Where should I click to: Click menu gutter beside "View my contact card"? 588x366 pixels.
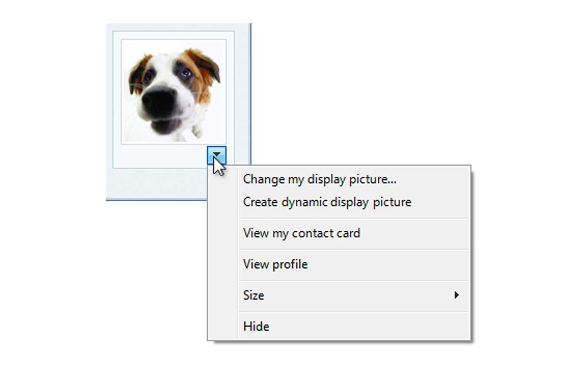pos(223,233)
